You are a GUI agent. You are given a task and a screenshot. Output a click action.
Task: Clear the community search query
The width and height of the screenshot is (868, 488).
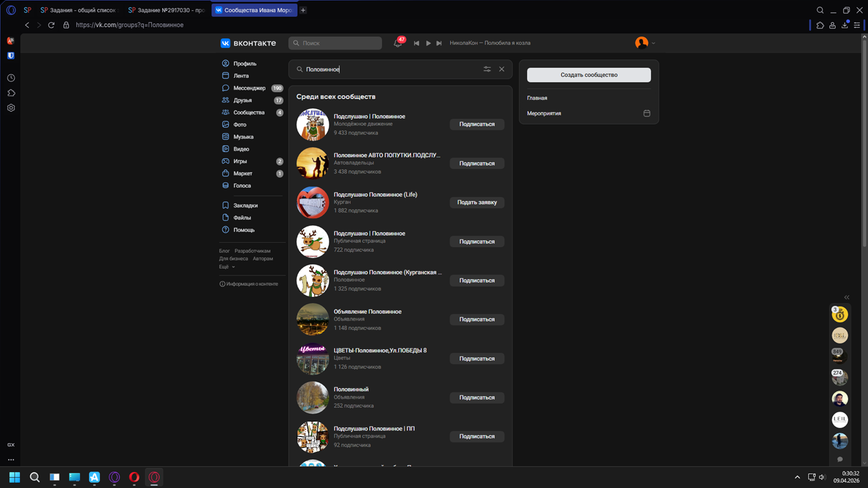(x=502, y=69)
